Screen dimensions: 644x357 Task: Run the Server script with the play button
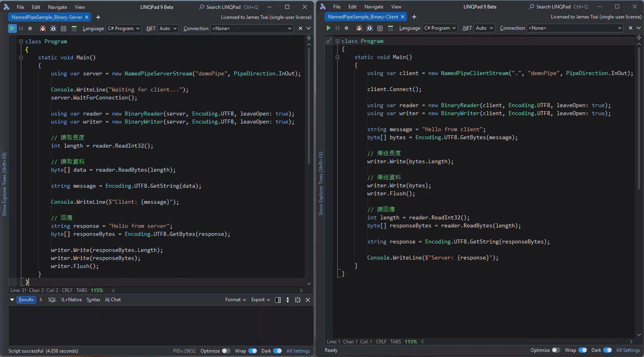tap(12, 28)
